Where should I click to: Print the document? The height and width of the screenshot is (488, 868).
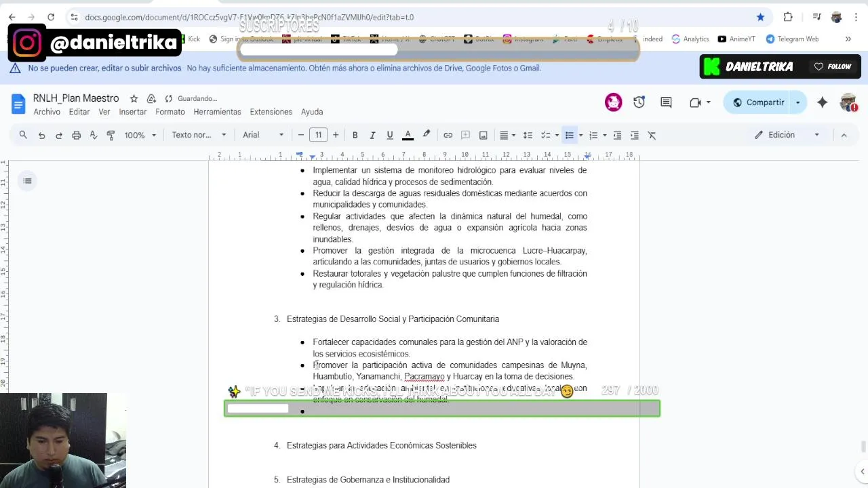76,135
